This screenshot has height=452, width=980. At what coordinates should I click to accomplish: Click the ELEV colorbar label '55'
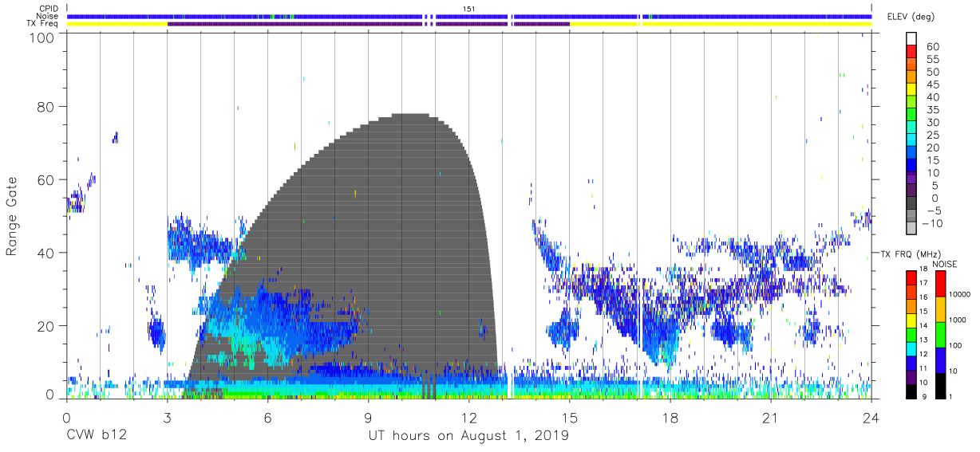pos(933,59)
